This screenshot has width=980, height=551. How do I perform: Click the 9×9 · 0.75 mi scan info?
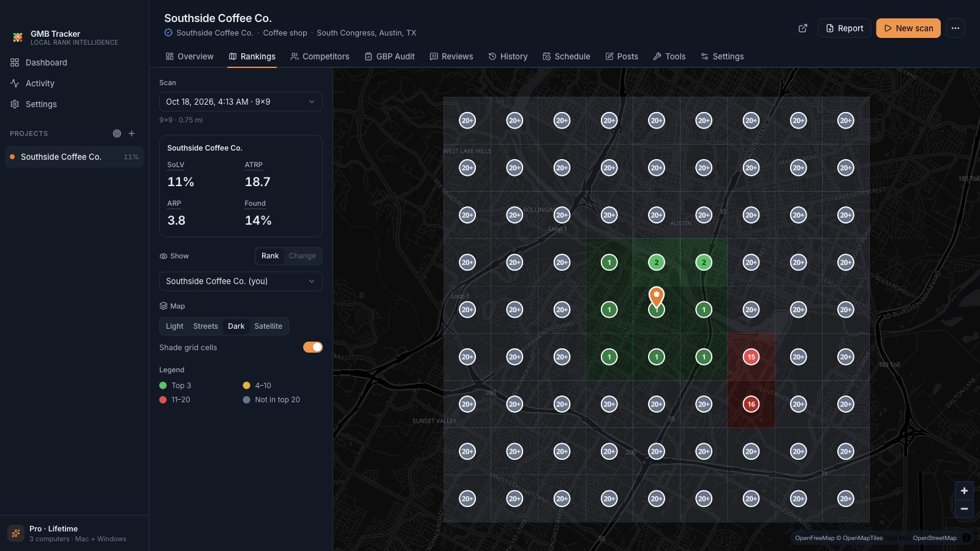tap(181, 120)
